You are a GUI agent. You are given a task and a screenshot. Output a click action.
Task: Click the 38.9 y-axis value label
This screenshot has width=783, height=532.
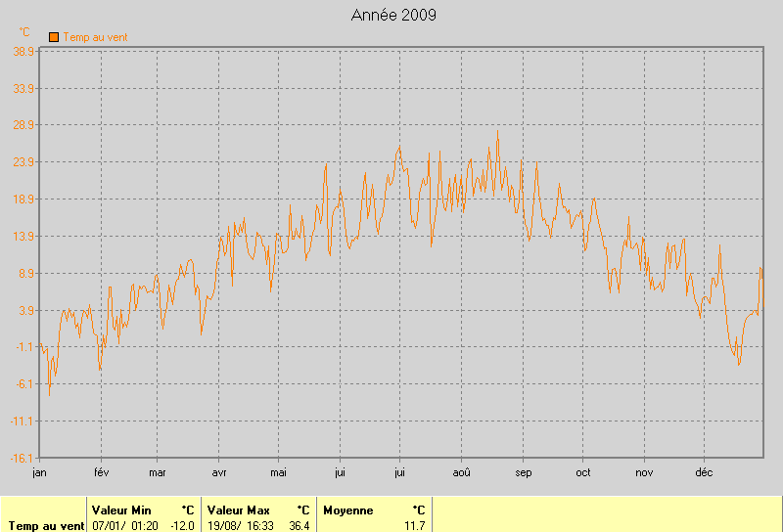click(24, 51)
